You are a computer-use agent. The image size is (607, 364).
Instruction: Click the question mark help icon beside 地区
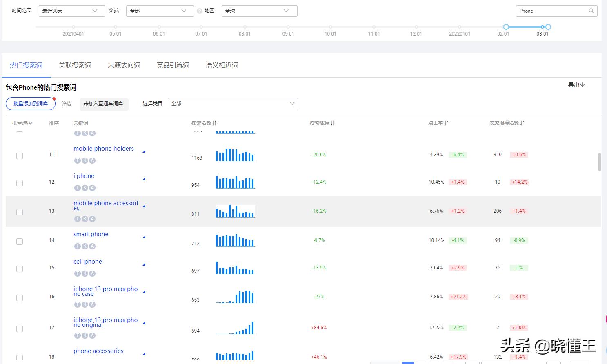(x=200, y=11)
